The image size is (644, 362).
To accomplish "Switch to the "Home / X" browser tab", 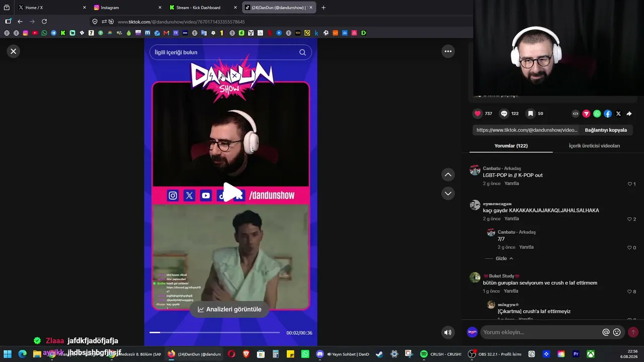I will point(52,8).
